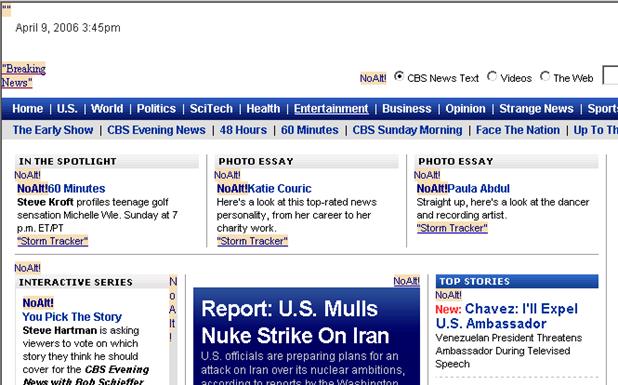Click the "Steve Kroft" bold name text
Image resolution: width=618 pixels, height=385 pixels.
pos(45,202)
